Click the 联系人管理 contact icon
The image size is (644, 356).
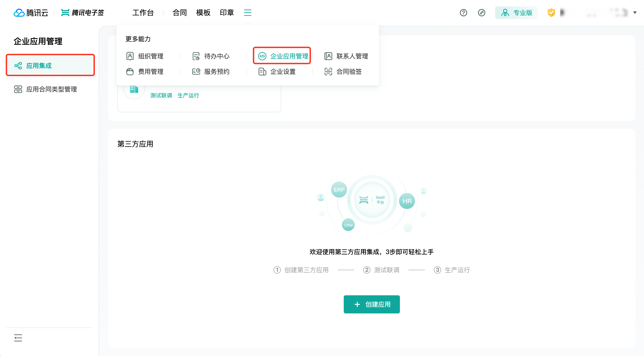click(x=328, y=56)
